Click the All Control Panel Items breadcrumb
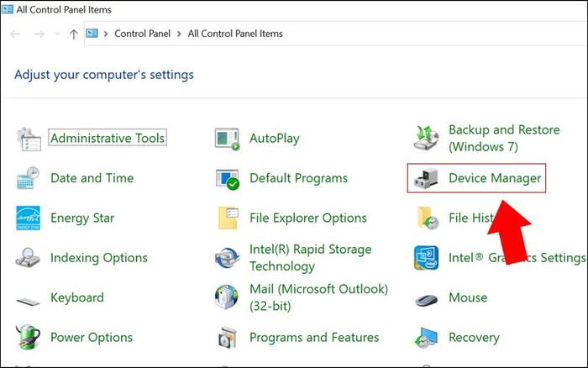This screenshot has height=368, width=588. (235, 34)
